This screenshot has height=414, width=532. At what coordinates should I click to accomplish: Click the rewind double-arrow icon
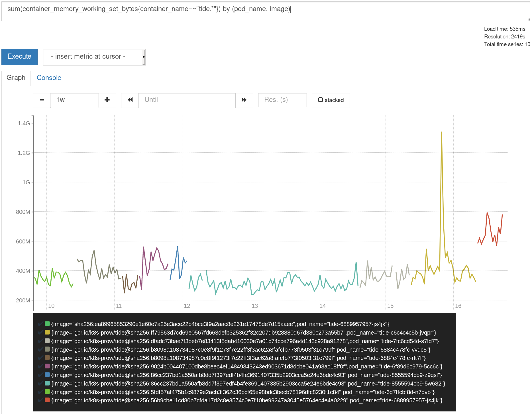tap(130, 100)
